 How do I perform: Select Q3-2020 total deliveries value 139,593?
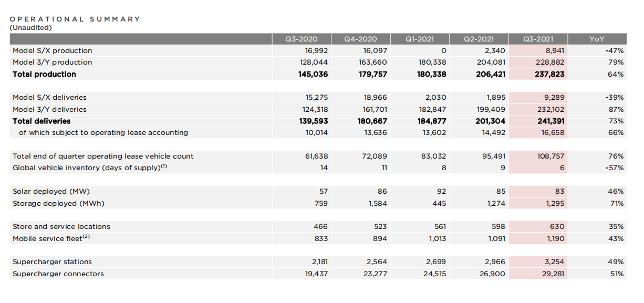(313, 121)
